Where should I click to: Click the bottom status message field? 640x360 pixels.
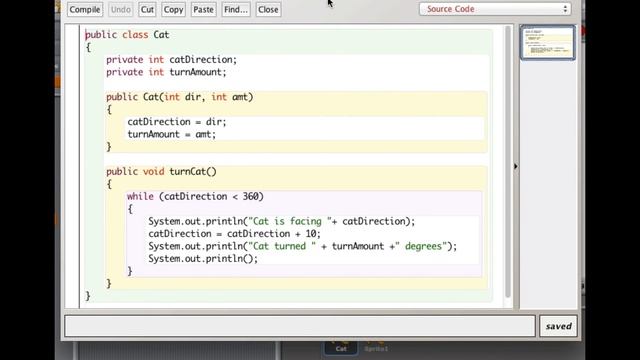(300, 326)
